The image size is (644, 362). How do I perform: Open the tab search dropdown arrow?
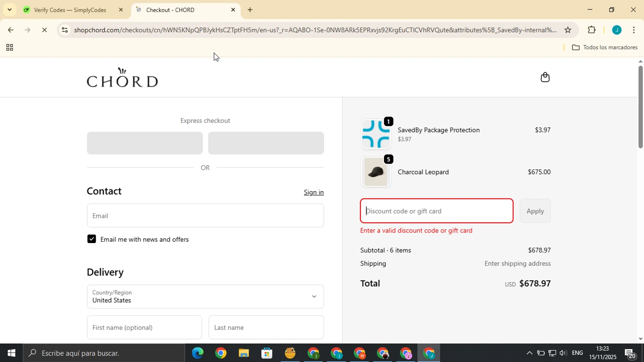[9, 9]
